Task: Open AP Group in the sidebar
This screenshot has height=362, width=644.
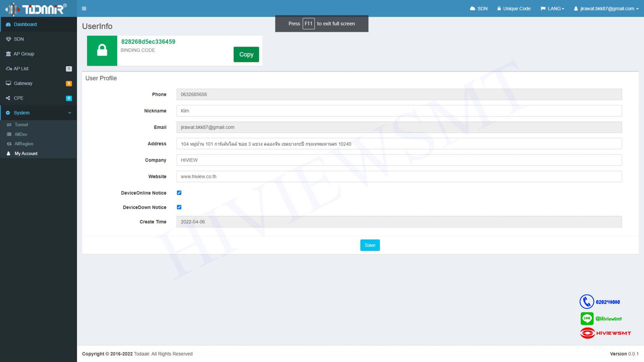Action: pyautogui.click(x=24, y=54)
